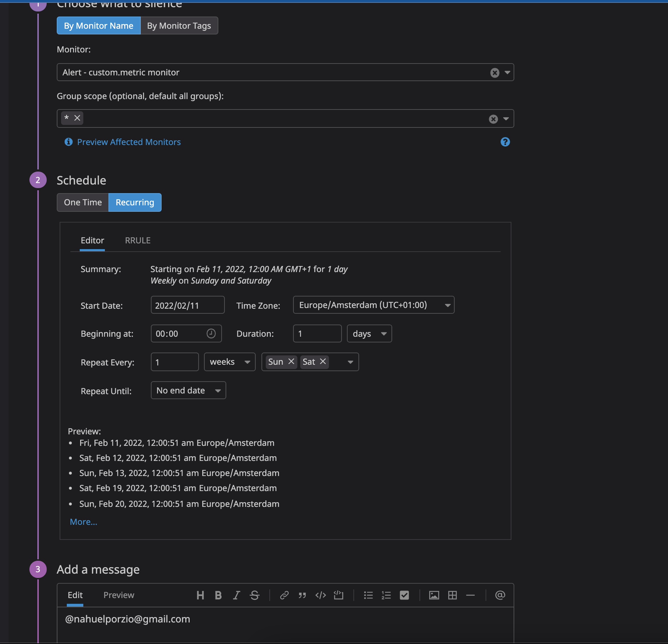Switch to the RRULE tab

coord(138,241)
